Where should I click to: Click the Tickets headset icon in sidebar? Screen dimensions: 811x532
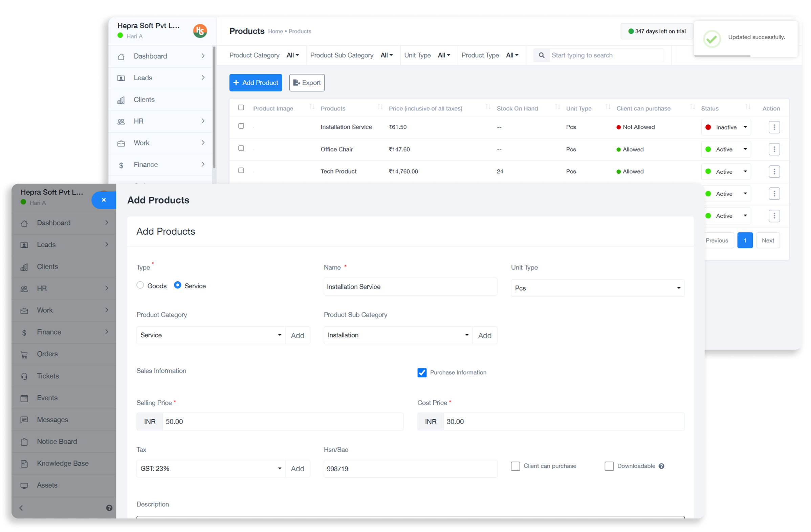24,376
